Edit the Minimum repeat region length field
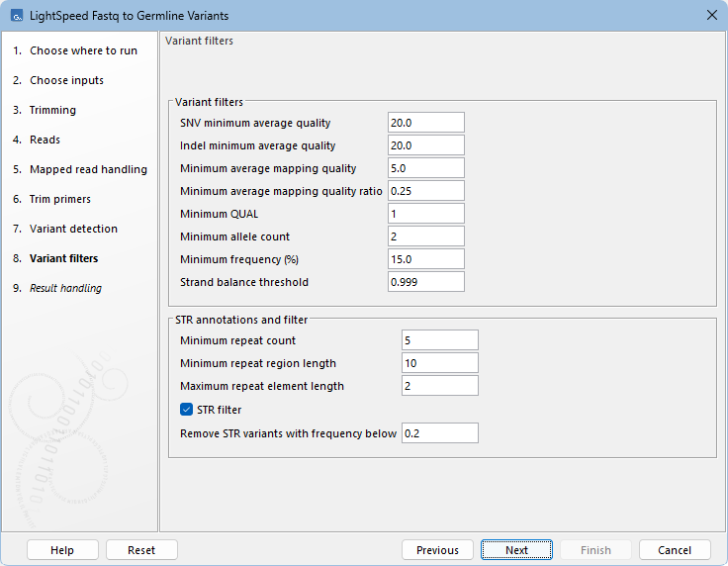728x566 pixels. [440, 363]
